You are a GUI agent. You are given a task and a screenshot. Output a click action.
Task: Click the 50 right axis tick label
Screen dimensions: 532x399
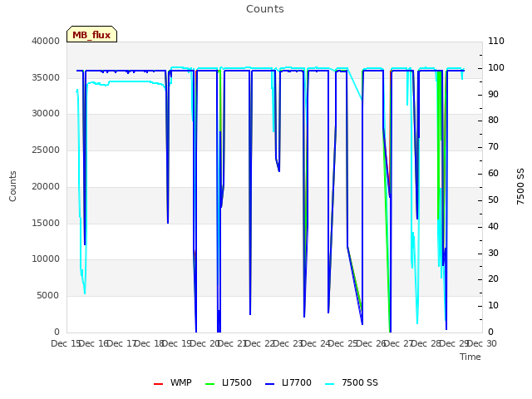click(493, 199)
